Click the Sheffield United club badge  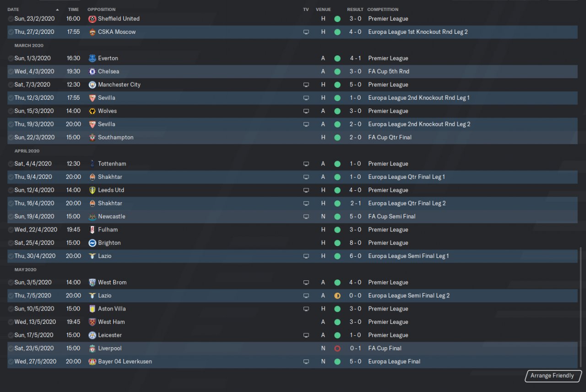tap(92, 19)
